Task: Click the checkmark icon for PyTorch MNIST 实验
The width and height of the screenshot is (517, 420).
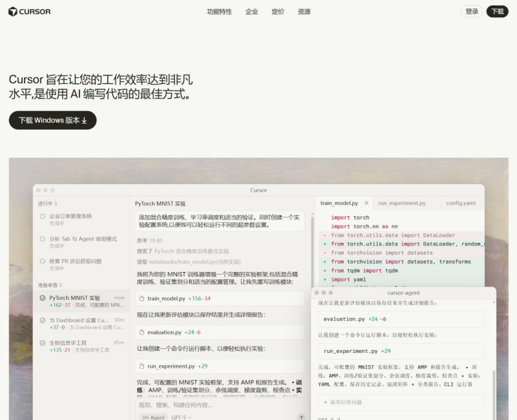Action: coord(43,299)
